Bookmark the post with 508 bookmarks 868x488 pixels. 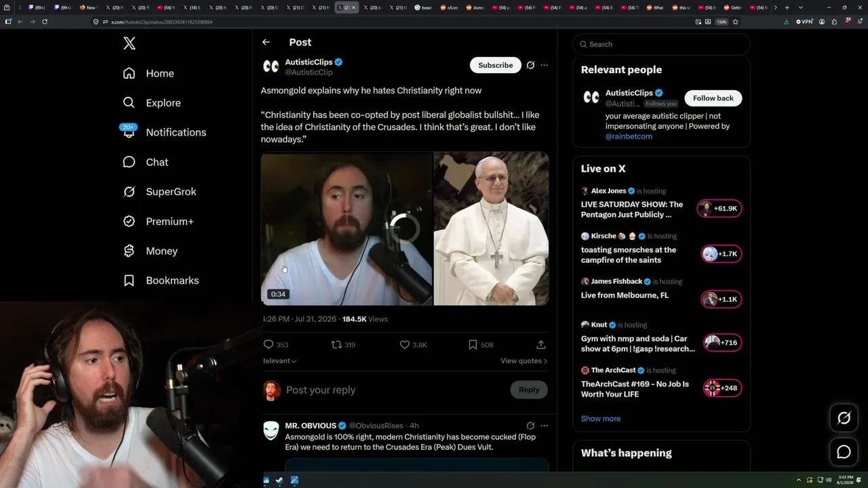[481, 345]
